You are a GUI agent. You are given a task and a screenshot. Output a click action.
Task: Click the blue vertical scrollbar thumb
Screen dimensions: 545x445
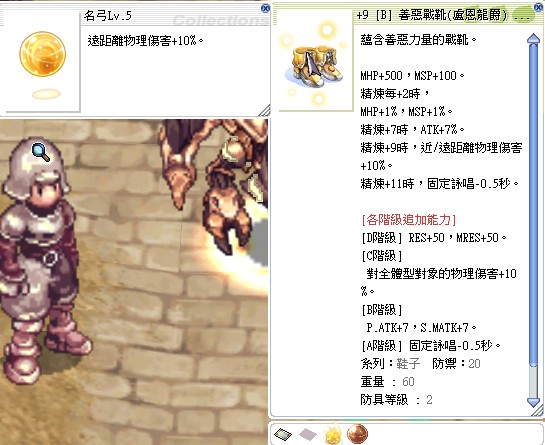(x=534, y=205)
